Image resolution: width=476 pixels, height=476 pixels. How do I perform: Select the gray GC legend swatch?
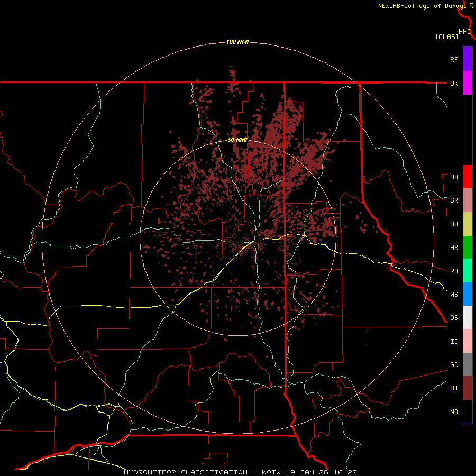pos(467,364)
